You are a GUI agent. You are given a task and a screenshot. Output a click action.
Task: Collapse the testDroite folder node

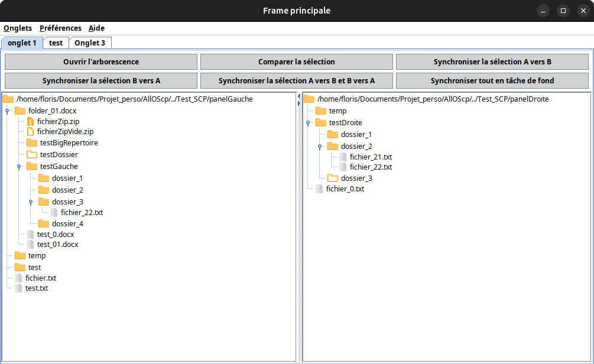[308, 123]
